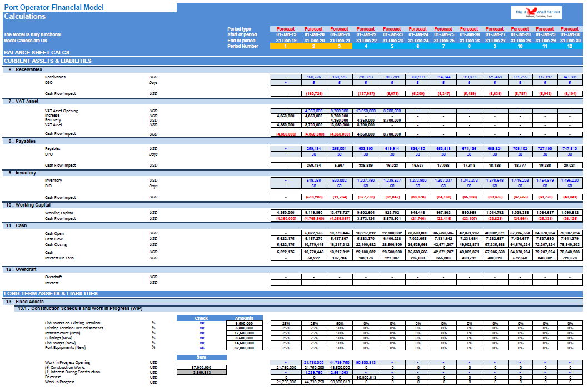Click the 'Amounts' column header

(x=244, y=318)
